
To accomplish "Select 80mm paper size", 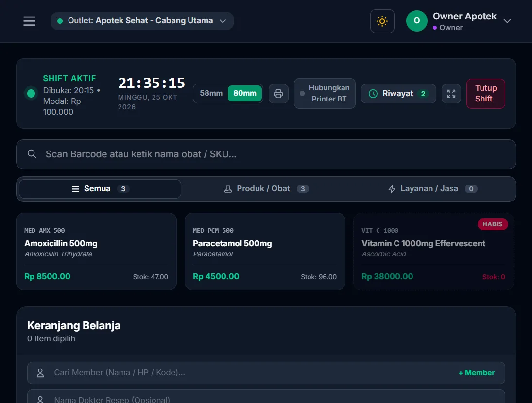I will coord(245,93).
